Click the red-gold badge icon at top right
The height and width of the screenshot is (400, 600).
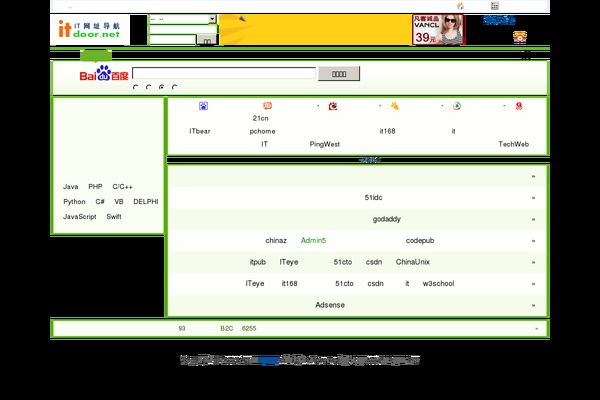tap(520, 37)
